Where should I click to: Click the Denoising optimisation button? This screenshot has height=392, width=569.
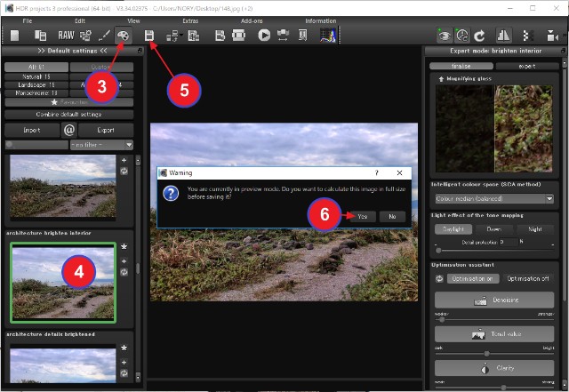click(493, 301)
